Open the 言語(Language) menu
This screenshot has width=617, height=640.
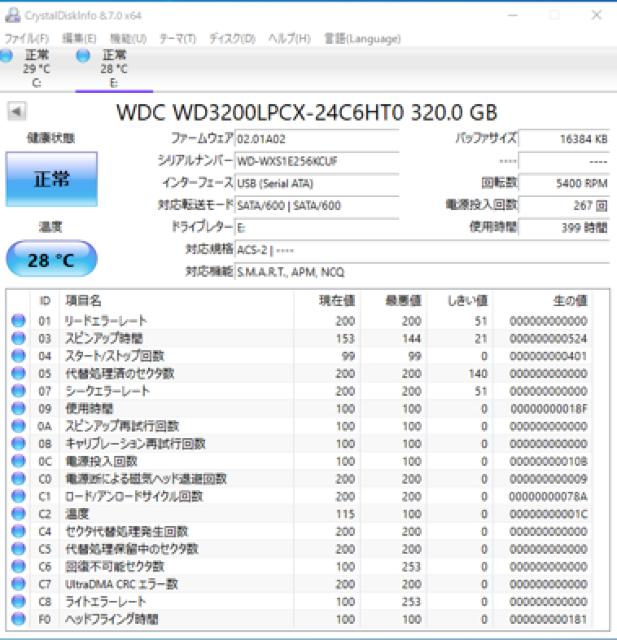[362, 39]
